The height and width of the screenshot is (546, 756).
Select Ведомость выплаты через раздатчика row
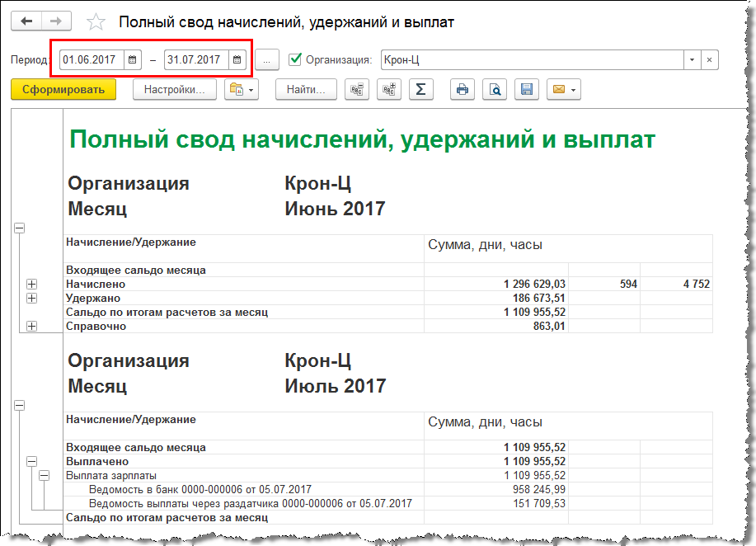(388, 504)
